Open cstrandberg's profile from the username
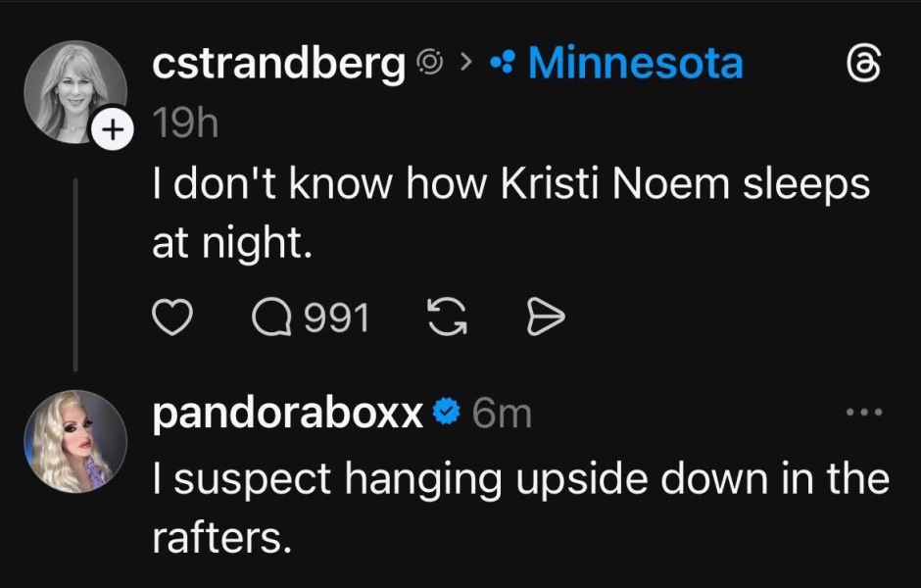This screenshot has width=921, height=588. coord(279,65)
